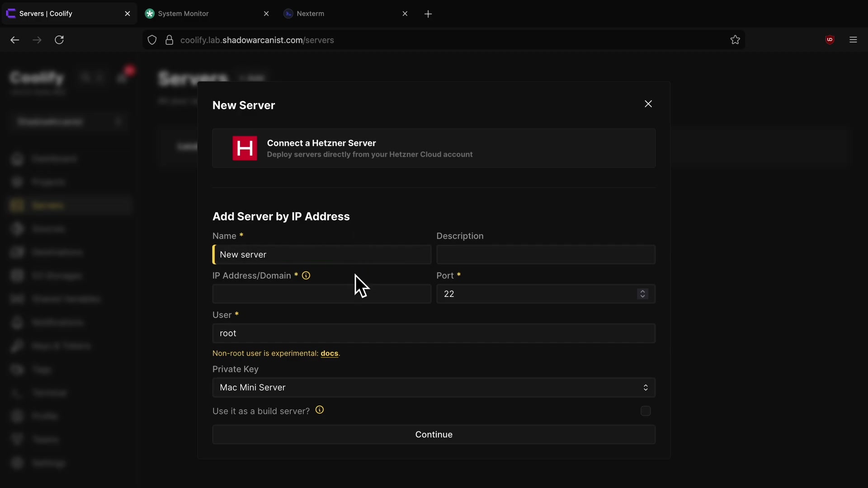Close the Servers | Coolify tab
Viewport: 868px width, 488px height.
click(127, 14)
